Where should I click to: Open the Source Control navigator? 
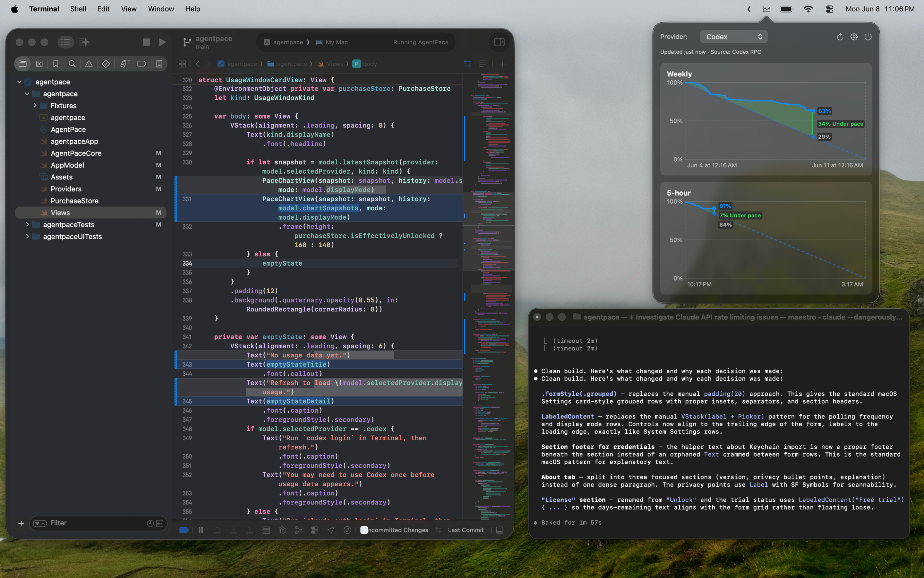click(x=39, y=64)
